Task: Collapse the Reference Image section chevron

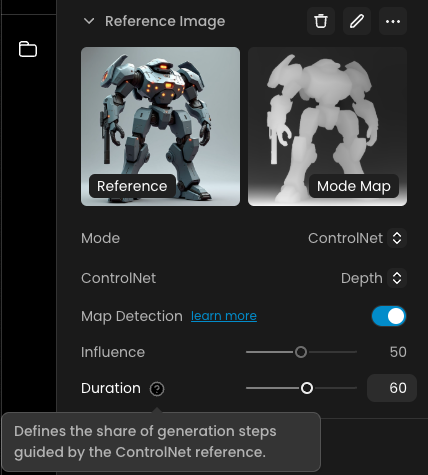Action: coord(89,21)
